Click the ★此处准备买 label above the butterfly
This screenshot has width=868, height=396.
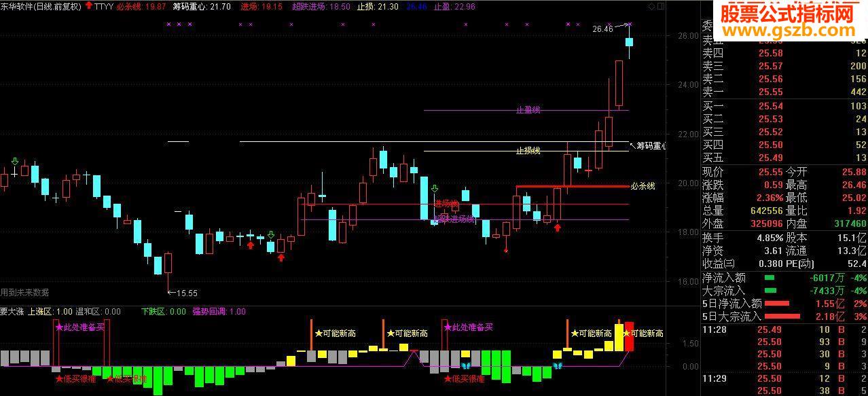(x=469, y=327)
